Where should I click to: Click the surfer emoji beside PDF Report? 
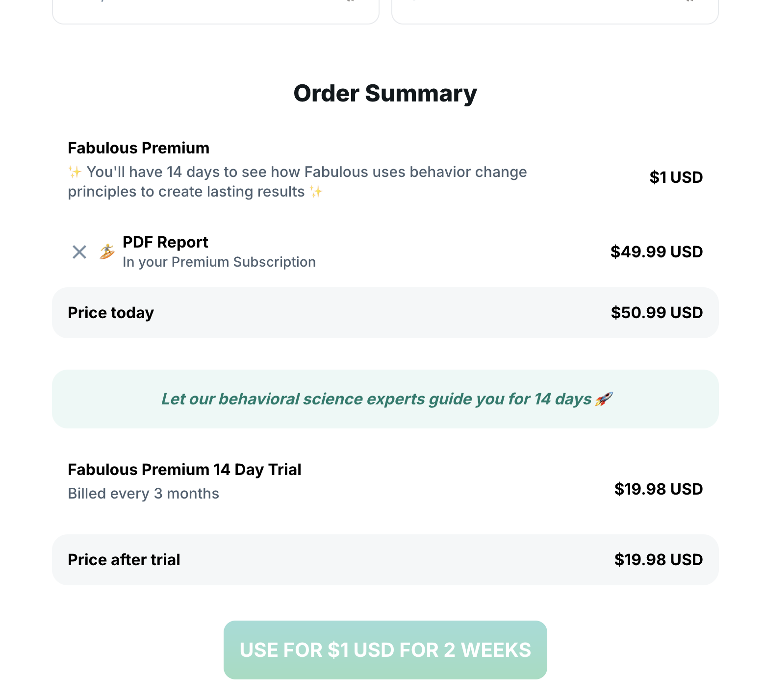pos(107,251)
